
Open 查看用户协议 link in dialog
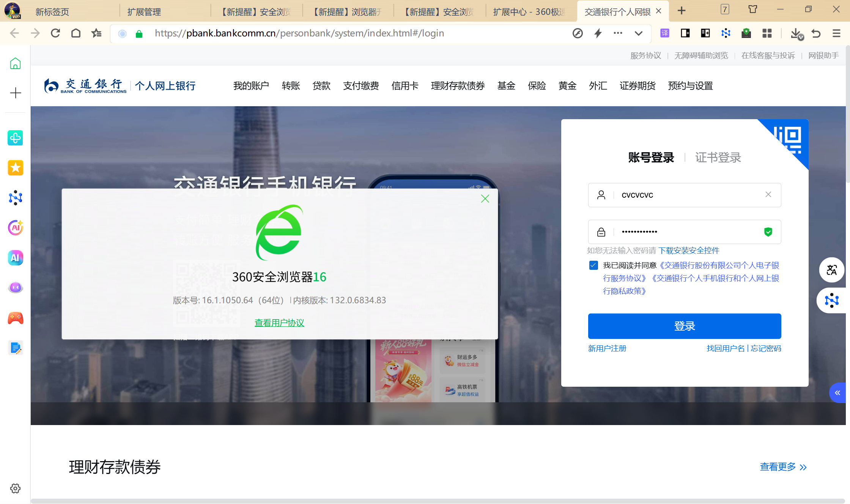pyautogui.click(x=279, y=323)
